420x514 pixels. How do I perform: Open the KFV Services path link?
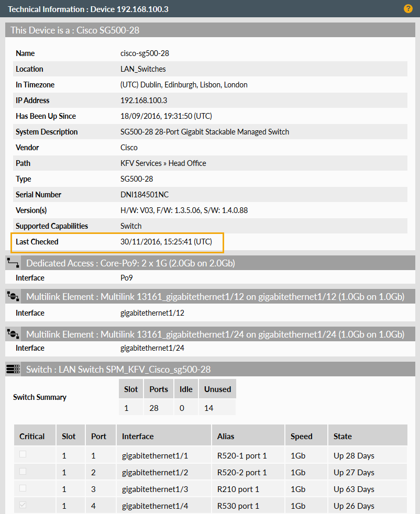(137, 163)
